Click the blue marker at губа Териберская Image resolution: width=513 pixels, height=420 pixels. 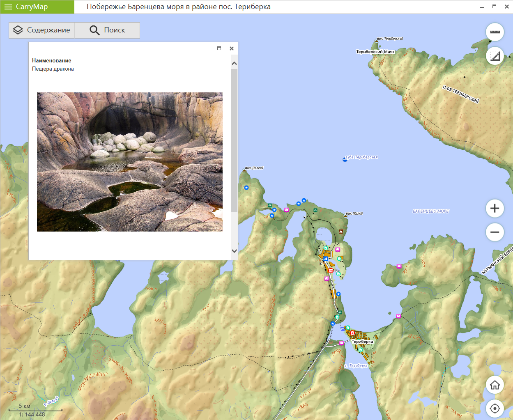click(345, 159)
